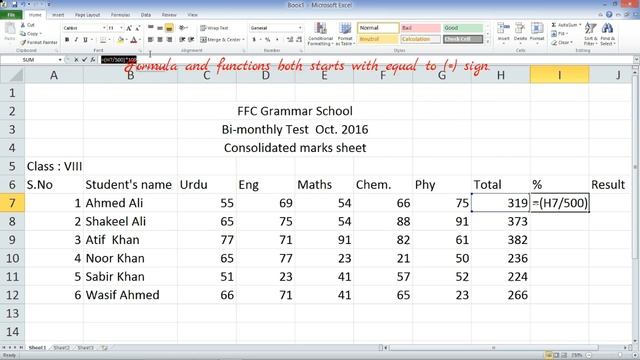The width and height of the screenshot is (640, 360).
Task: Click the Decrease Indent icon
Action: (182, 40)
